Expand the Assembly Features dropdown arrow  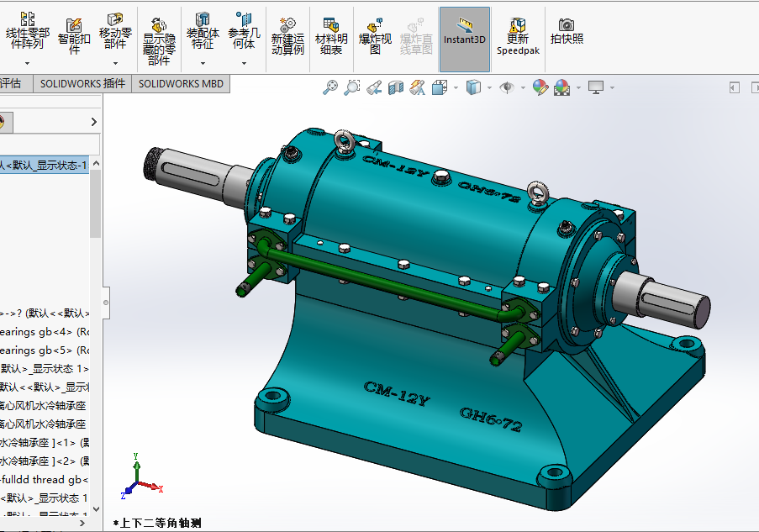(x=203, y=63)
